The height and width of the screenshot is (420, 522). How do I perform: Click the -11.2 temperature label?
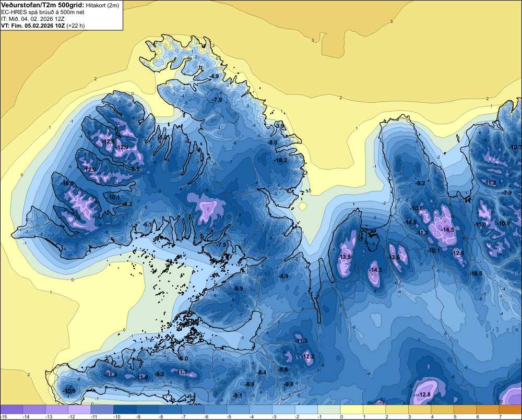click(490, 183)
